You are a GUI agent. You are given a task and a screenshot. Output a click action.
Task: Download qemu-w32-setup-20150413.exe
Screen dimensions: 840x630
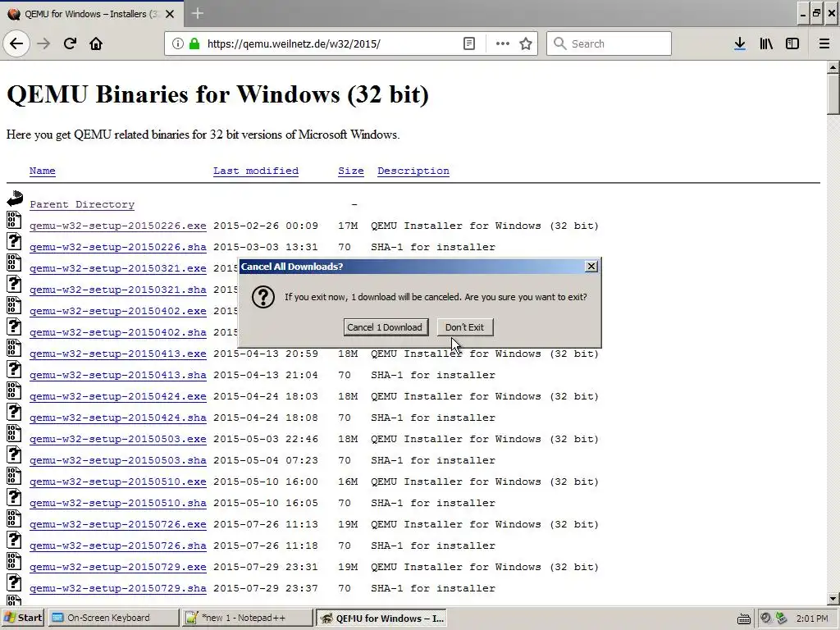coord(118,354)
